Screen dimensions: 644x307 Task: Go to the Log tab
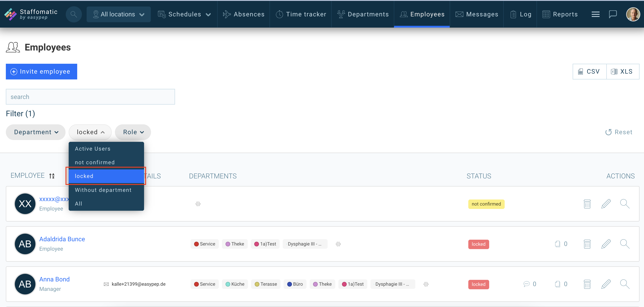(520, 14)
